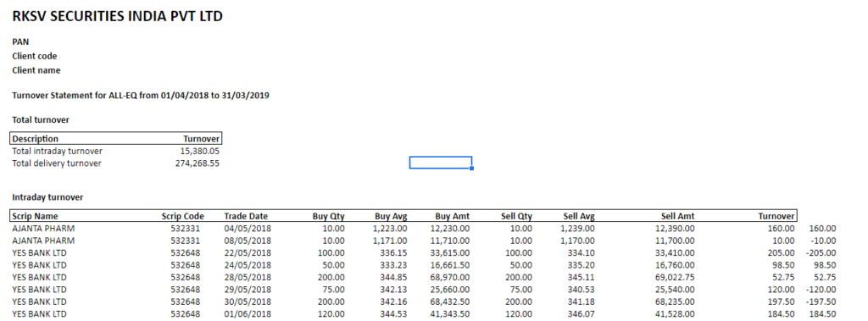
Task: Click the 04/05/2018 trade date cell
Action: pos(248,228)
